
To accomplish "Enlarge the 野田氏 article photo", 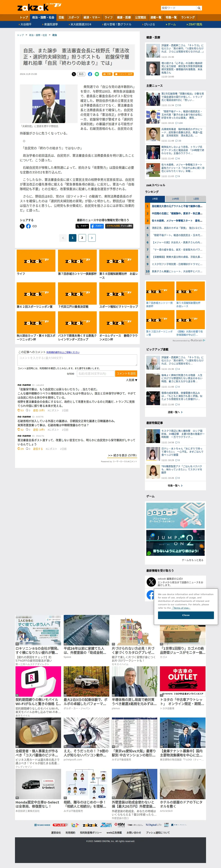I will click(x=48, y=104).
